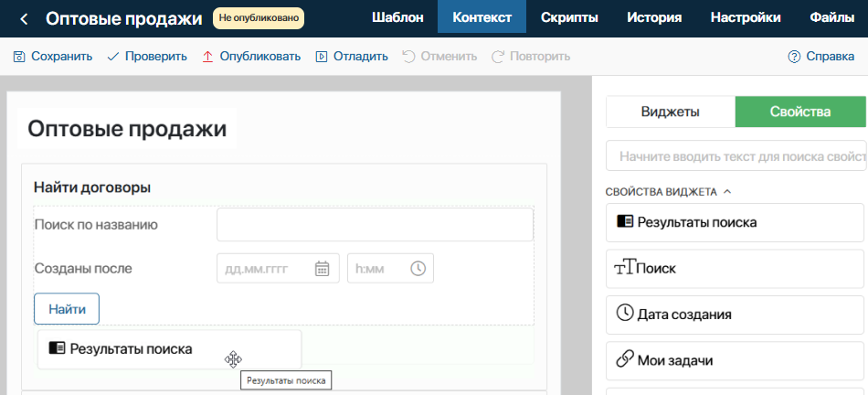The width and height of the screenshot is (868, 395).
Task: Click the back arrow next to Оптовые продажи
Action: pyautogui.click(x=23, y=19)
